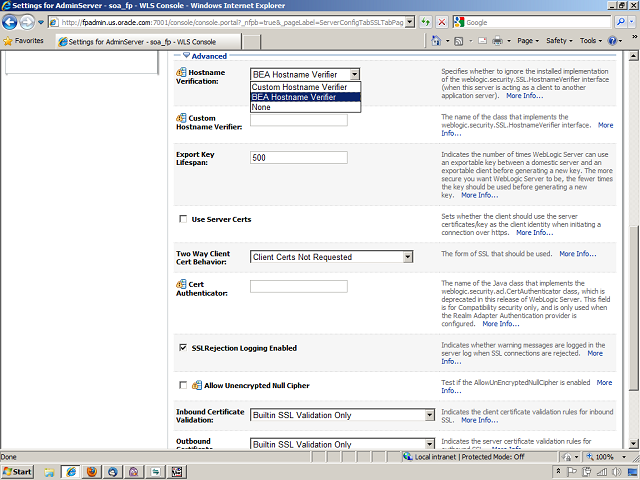
Task: Enable Allow Unencrypted Null Cipher checkbox
Action: coord(183,385)
